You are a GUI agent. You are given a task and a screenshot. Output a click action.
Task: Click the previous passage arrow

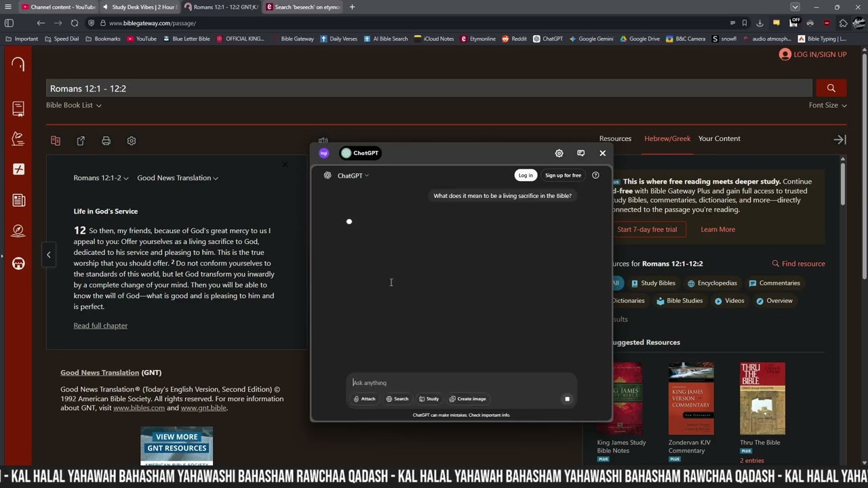48,255
